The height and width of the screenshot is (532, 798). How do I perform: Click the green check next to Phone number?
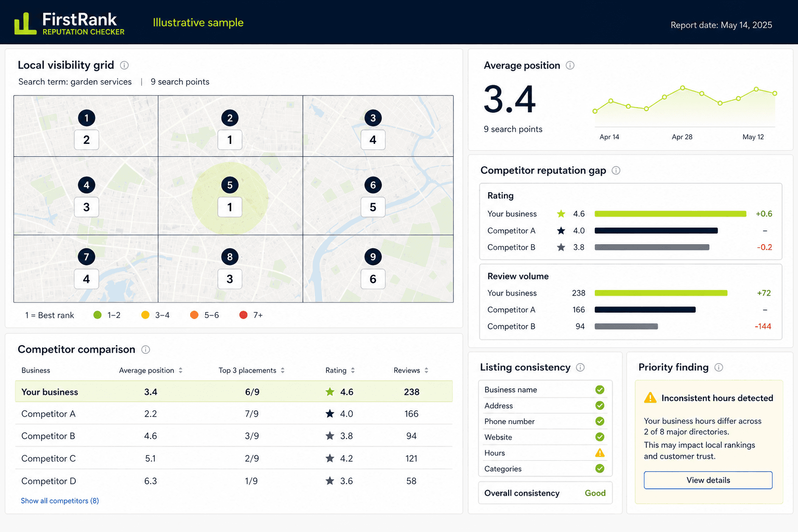600,421
